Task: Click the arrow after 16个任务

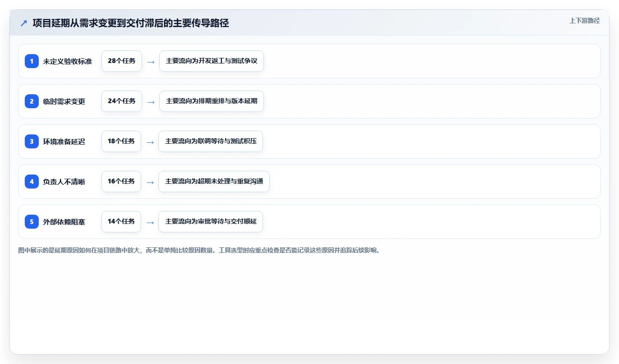Action: (x=150, y=182)
